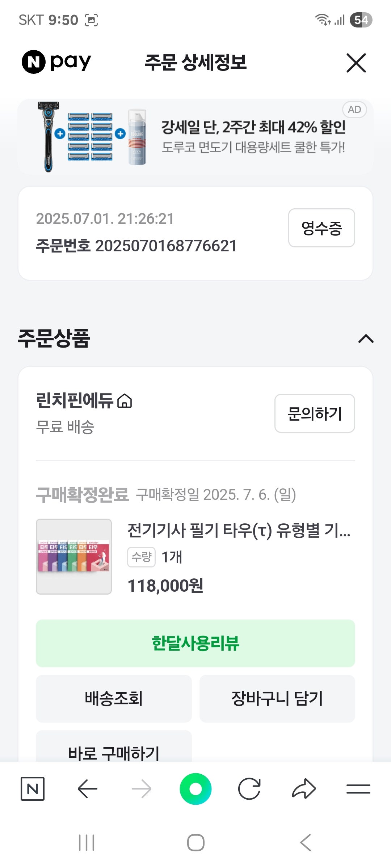Go back with the left arrow
The image size is (391, 868).
click(87, 788)
